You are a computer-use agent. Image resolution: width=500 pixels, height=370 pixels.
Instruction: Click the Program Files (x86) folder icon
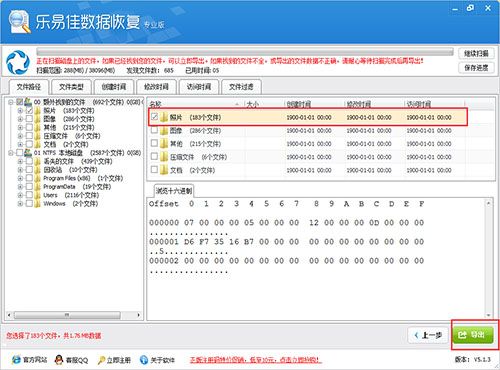pyautogui.click(x=38, y=178)
